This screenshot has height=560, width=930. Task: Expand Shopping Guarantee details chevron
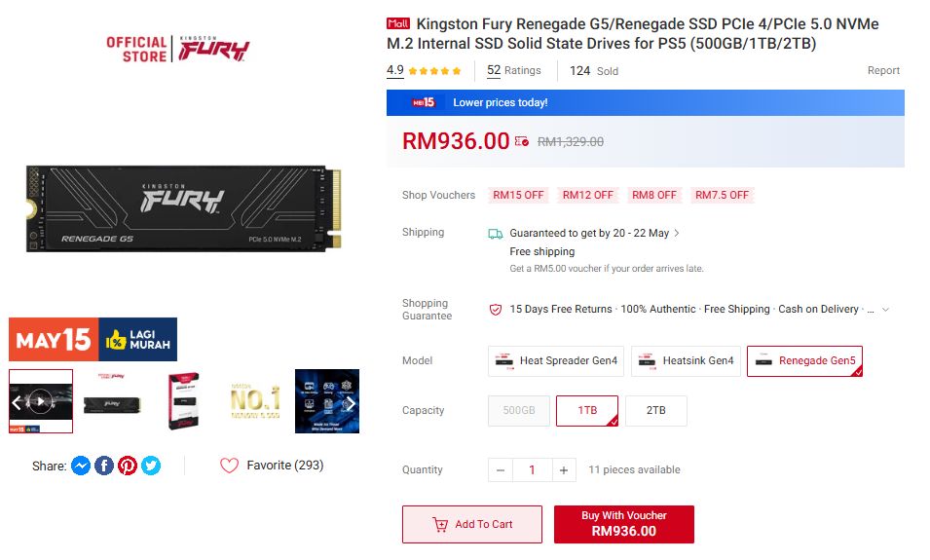pos(885,310)
